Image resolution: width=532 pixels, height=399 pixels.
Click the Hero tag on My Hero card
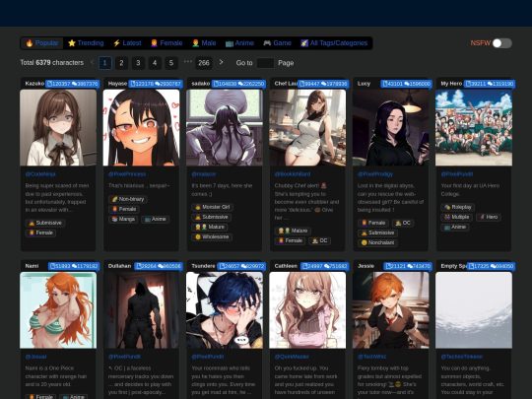[488, 217]
